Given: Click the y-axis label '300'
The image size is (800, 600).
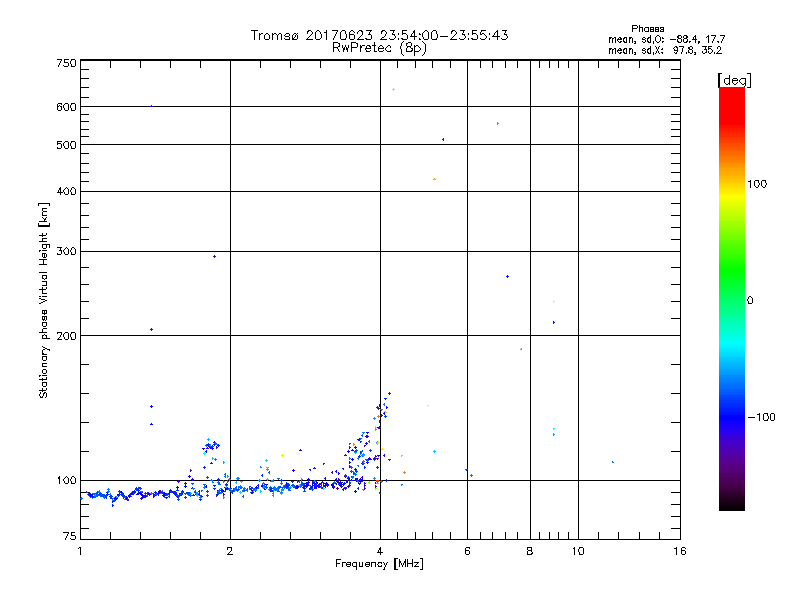Looking at the screenshot, I should (66, 251).
